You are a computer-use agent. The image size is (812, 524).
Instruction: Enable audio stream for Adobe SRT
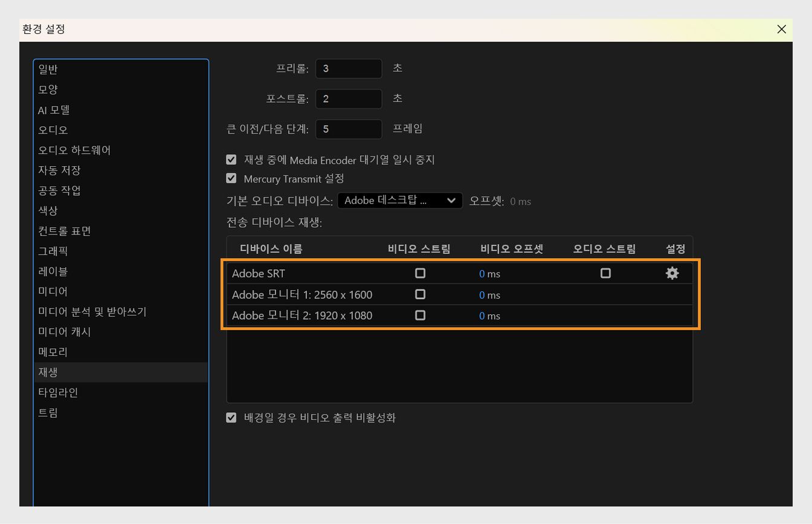point(605,273)
